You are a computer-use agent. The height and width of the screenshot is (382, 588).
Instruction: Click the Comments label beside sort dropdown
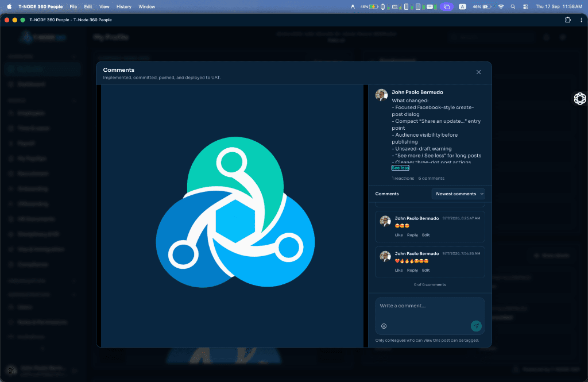(387, 194)
